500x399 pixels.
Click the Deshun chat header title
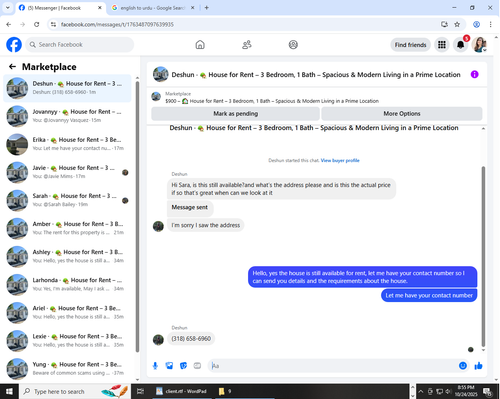(316, 75)
